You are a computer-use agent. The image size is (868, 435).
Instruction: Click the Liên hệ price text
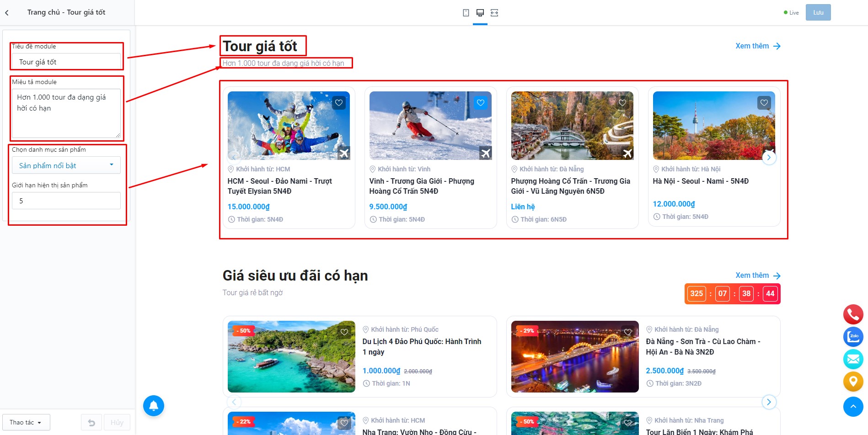[x=523, y=207]
